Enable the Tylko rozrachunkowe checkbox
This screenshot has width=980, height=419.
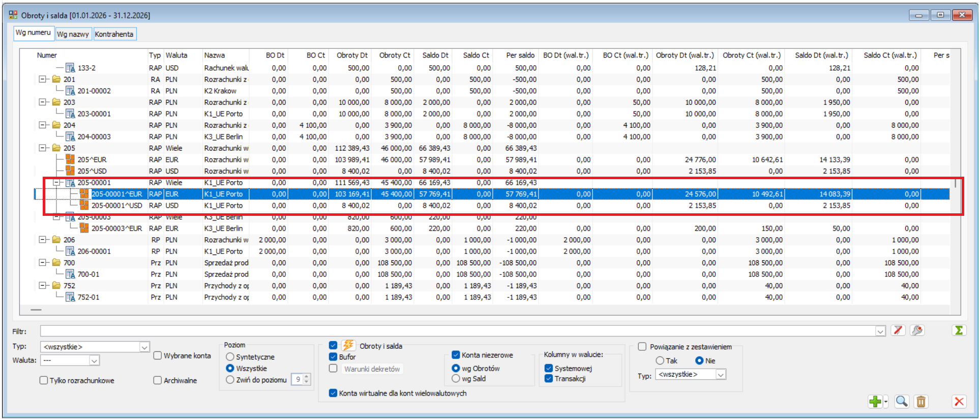[x=44, y=380]
